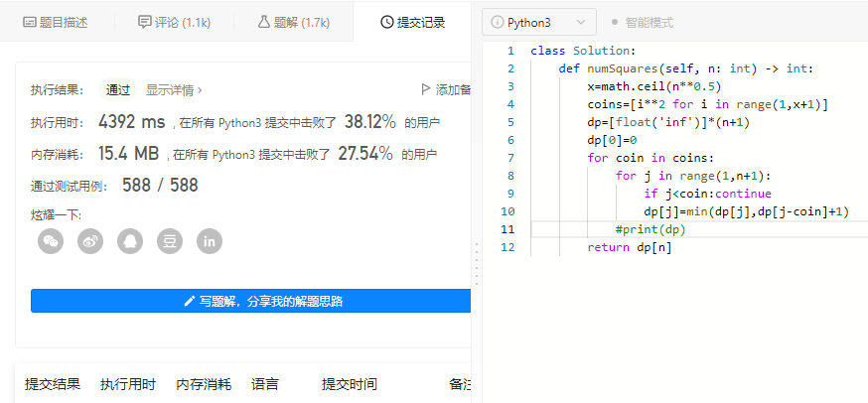Screen dimensions: 868x403
Task: Share result via QQ icon
Action: [x=130, y=241]
